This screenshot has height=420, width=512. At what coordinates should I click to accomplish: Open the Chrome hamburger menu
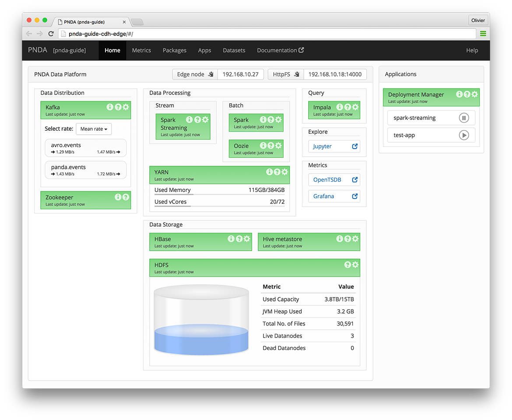point(483,34)
